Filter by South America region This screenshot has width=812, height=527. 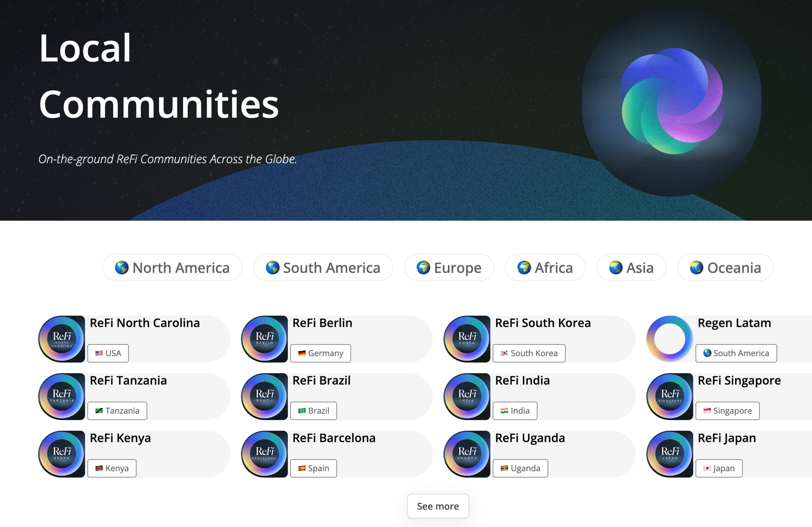[x=323, y=268]
